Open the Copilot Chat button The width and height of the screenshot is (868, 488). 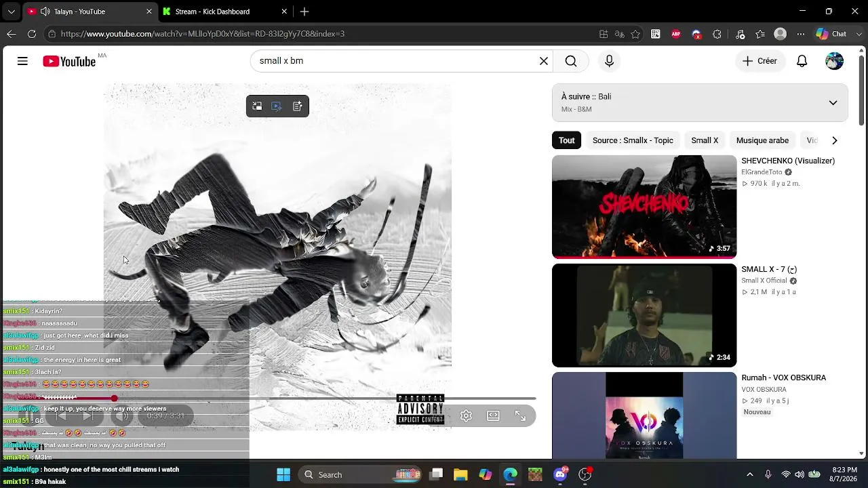point(831,34)
